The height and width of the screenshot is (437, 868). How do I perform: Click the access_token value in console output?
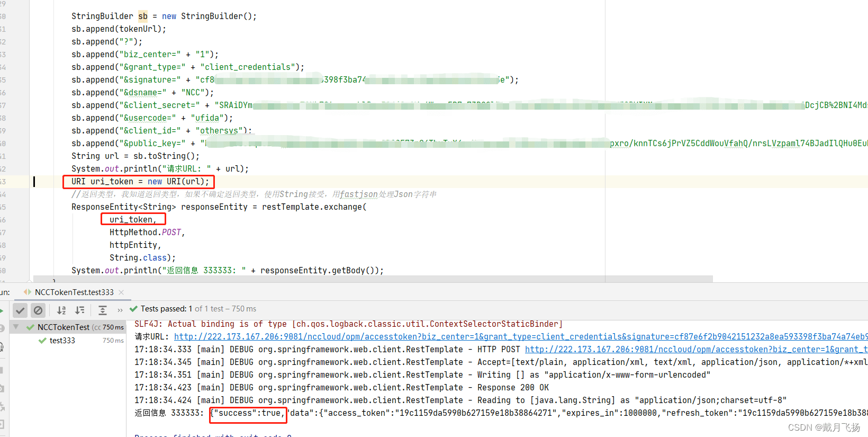click(x=476, y=413)
